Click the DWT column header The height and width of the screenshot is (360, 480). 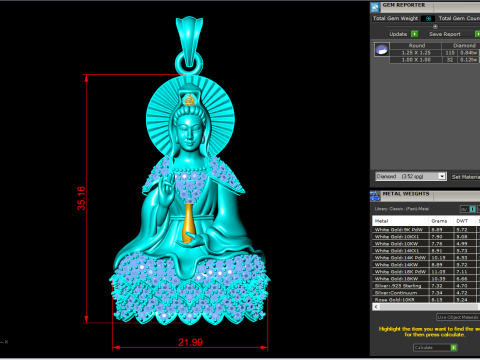[465, 221]
